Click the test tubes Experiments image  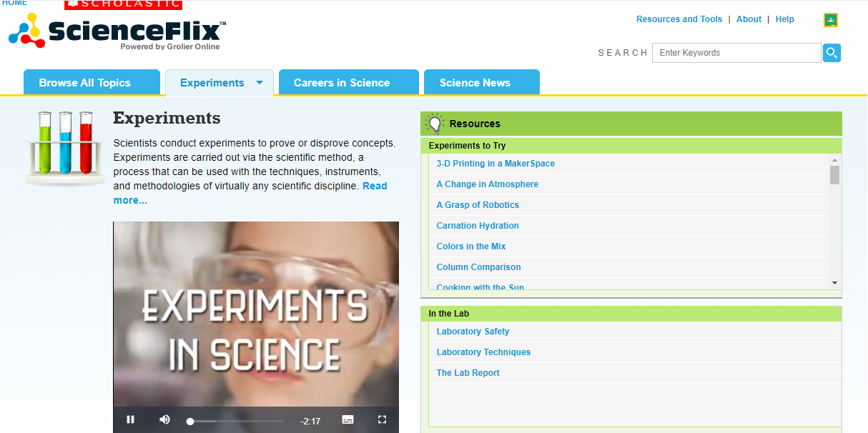[x=66, y=147]
